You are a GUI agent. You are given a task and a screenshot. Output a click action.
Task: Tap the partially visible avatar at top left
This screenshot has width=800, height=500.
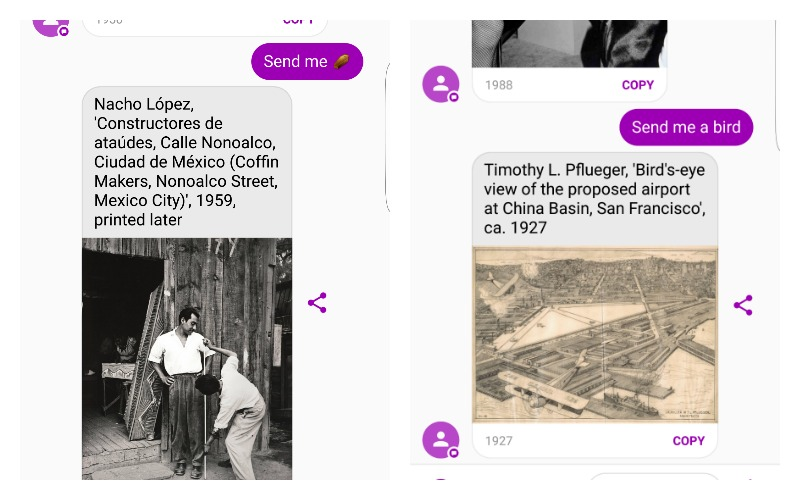click(51, 27)
